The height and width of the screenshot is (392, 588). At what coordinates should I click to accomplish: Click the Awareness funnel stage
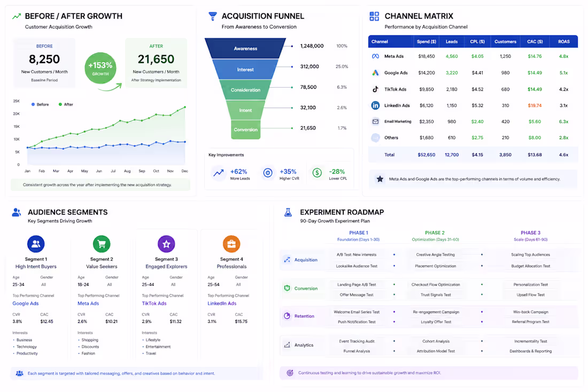[246, 48]
